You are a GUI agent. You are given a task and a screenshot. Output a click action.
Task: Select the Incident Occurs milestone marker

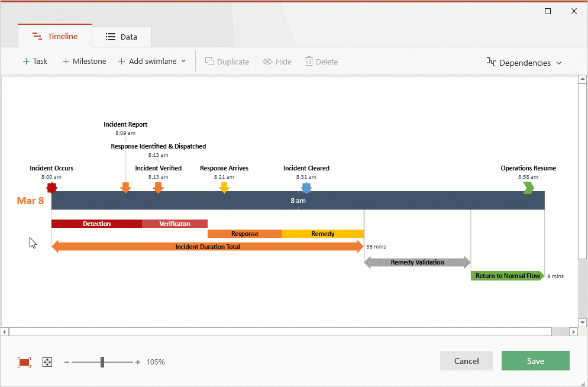(51, 188)
